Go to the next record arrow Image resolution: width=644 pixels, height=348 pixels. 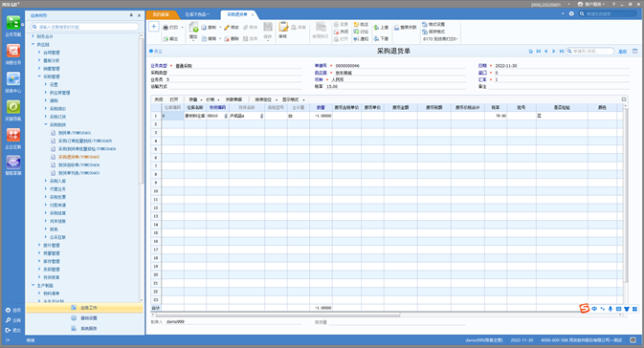(554, 52)
